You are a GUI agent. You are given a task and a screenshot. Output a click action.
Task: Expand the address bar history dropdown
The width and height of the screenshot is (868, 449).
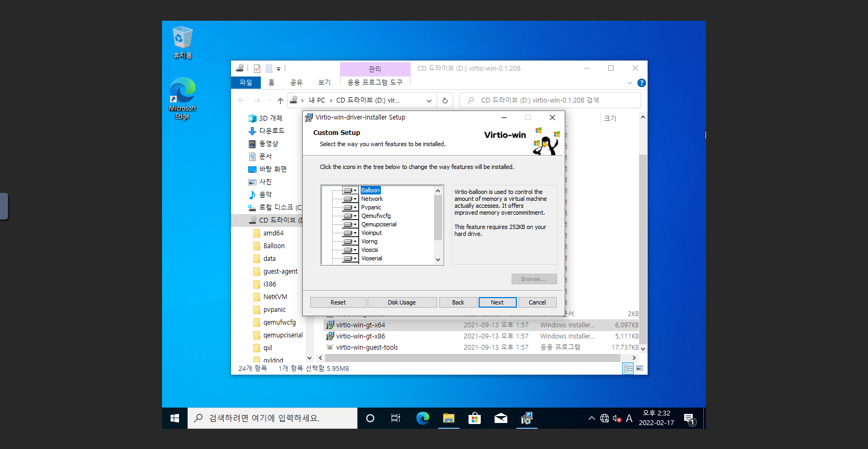[429, 100]
